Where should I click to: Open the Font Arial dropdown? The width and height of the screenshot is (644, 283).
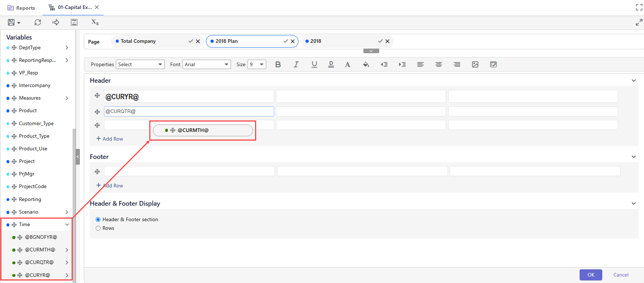[x=206, y=64]
